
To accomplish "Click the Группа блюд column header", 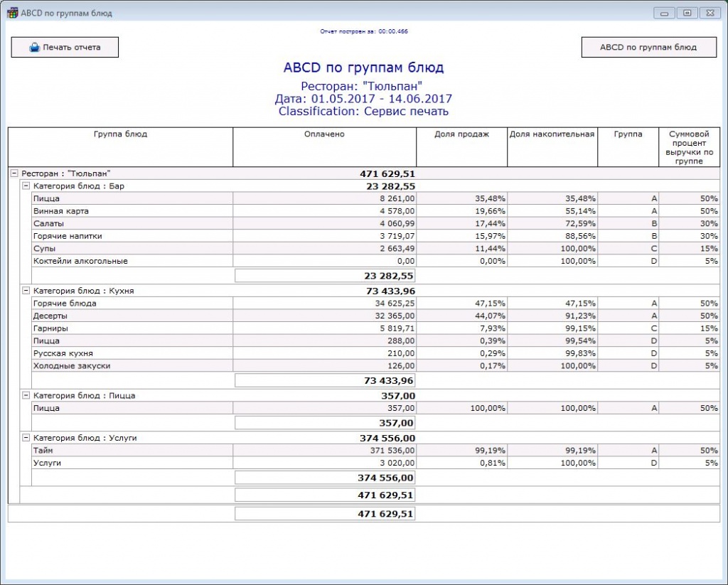I will click(121, 135).
